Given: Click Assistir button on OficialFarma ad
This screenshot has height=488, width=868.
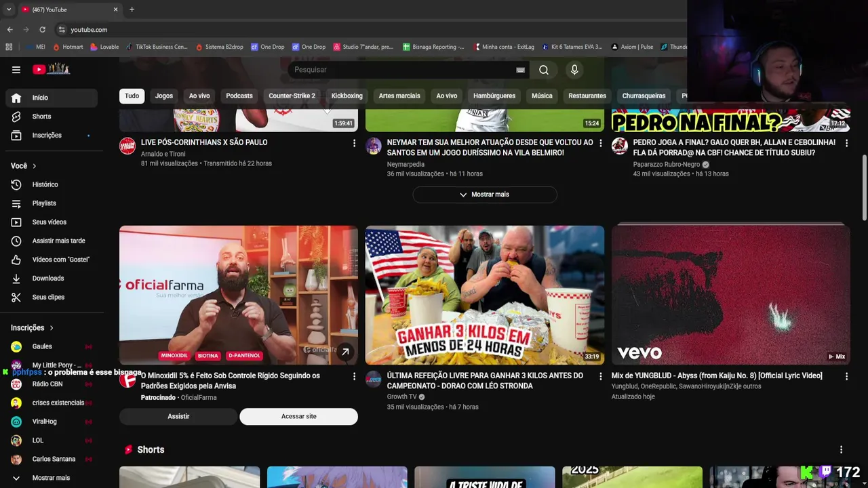Looking at the screenshot, I should click(178, 416).
